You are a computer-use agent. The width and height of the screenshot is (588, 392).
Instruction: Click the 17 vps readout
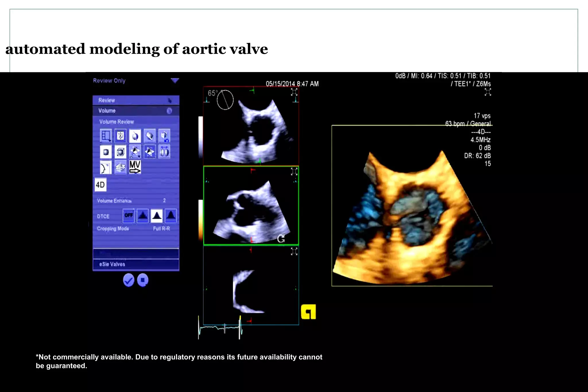(x=482, y=116)
